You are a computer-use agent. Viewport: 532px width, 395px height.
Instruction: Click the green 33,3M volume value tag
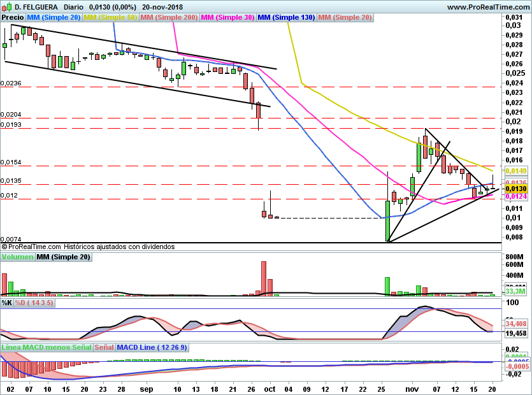click(515, 291)
